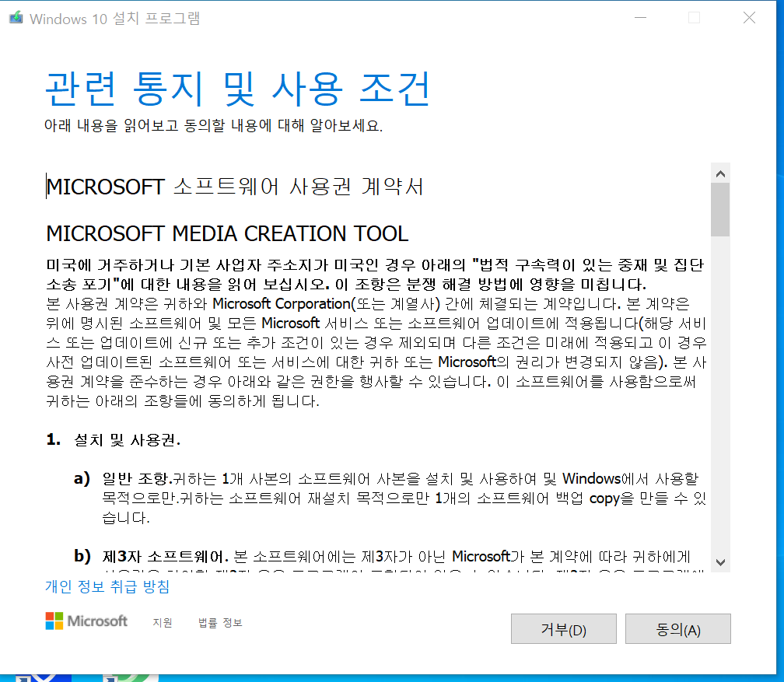Click the heading MICROSOFT MEDIA CREATION TOOL
The height and width of the screenshot is (682, 784).
pos(227,234)
